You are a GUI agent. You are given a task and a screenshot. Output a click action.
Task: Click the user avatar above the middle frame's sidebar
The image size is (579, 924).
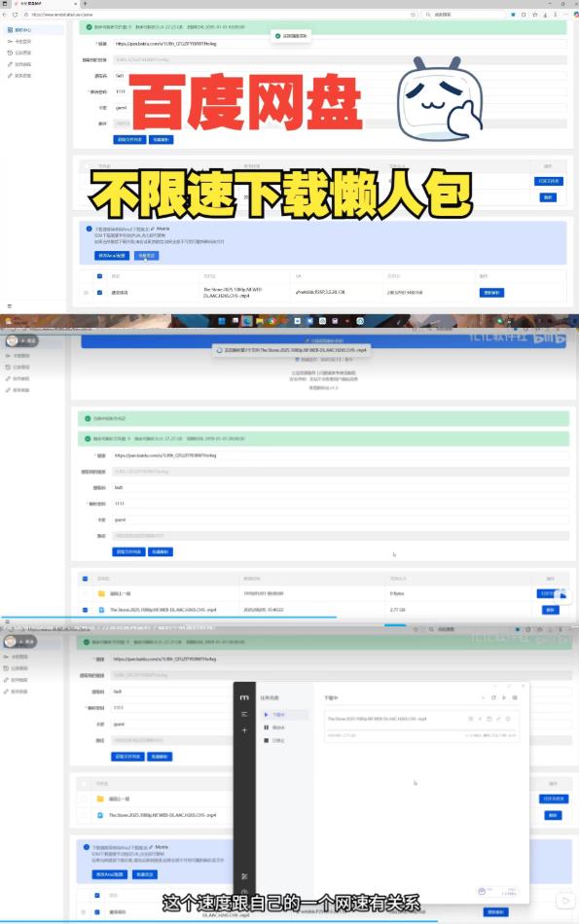[12, 340]
